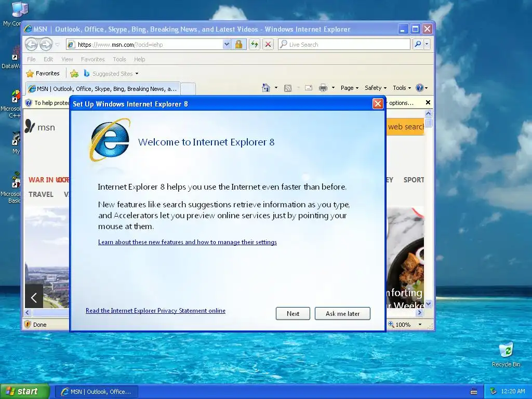Viewport: 532px width, 399px height.
Task: Click horizontal scrollbar right arrow
Action: coord(420,312)
